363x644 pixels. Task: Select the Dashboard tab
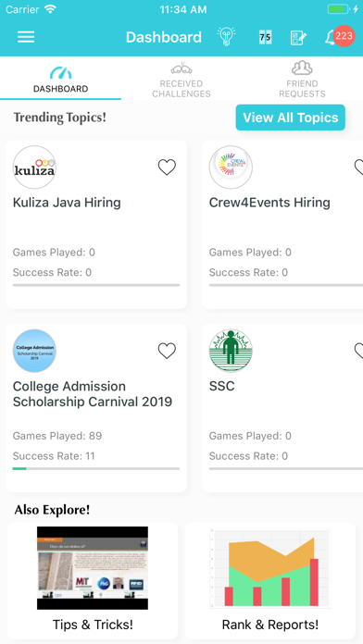click(60, 80)
